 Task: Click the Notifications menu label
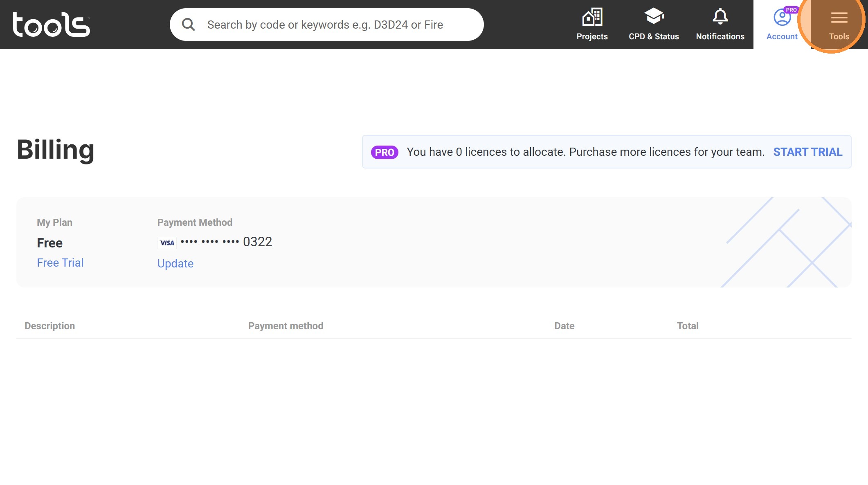pos(720,36)
